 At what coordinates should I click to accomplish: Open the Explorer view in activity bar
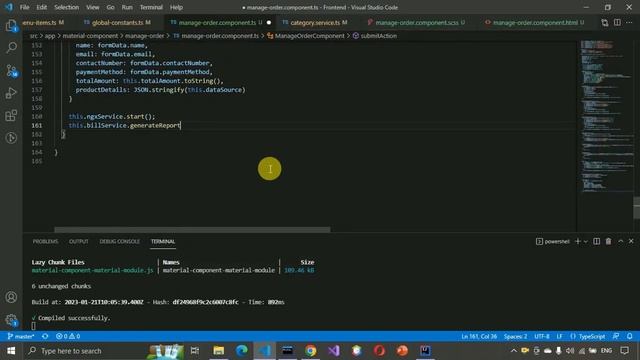11,26
